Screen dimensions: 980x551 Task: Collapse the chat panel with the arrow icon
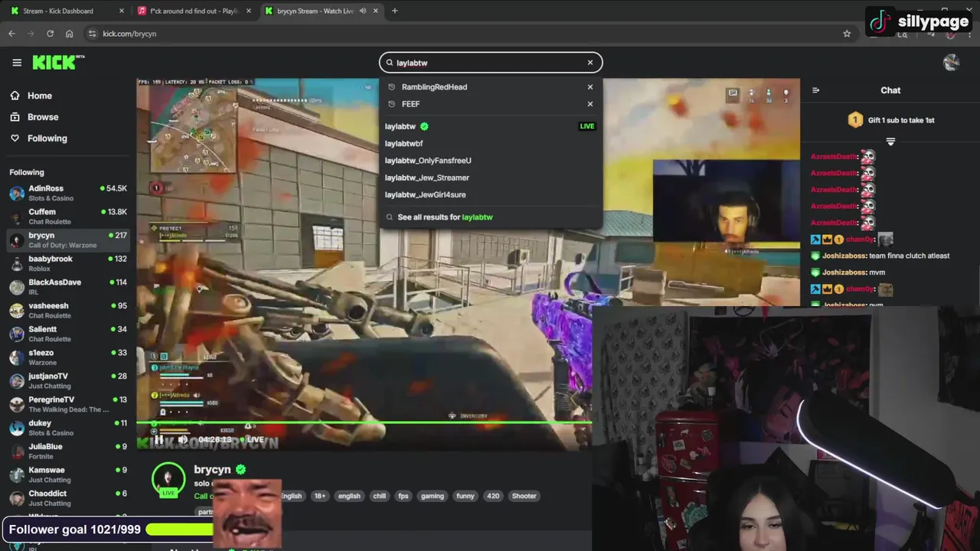click(x=815, y=90)
